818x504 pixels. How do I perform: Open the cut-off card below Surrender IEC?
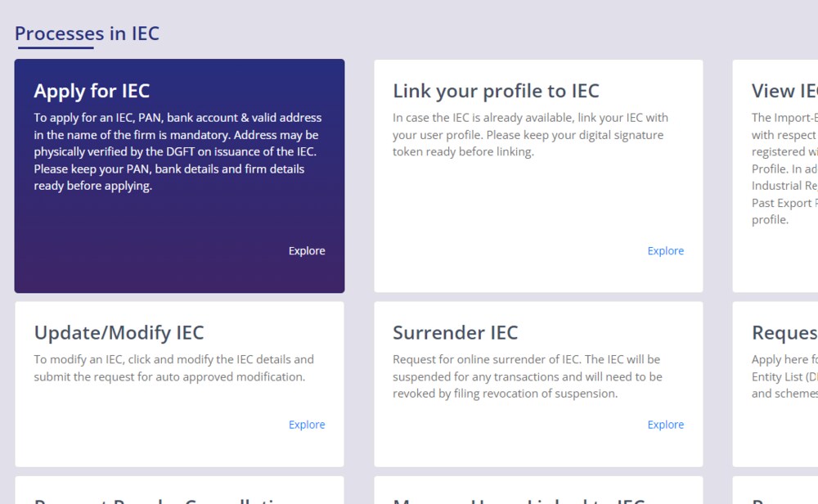pyautogui.click(x=538, y=490)
